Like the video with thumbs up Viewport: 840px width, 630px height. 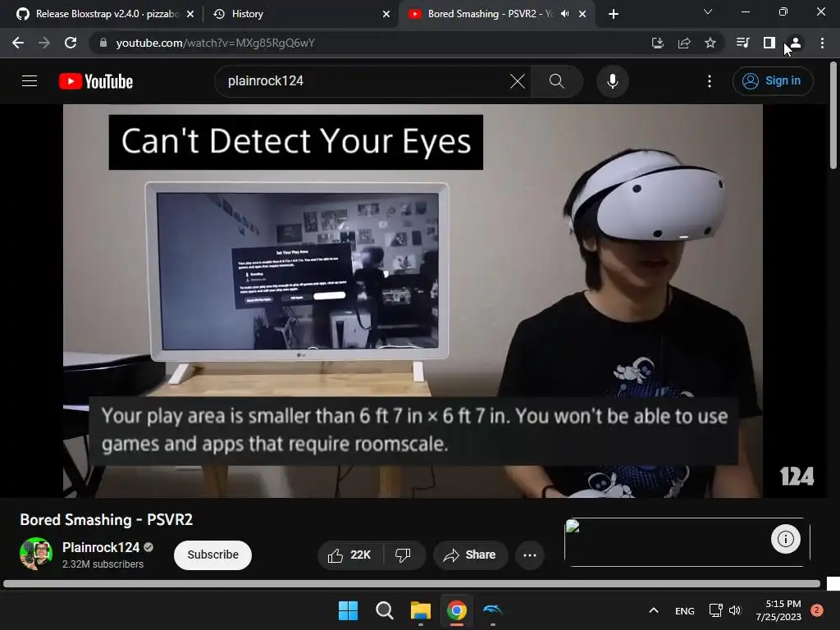[x=349, y=555]
